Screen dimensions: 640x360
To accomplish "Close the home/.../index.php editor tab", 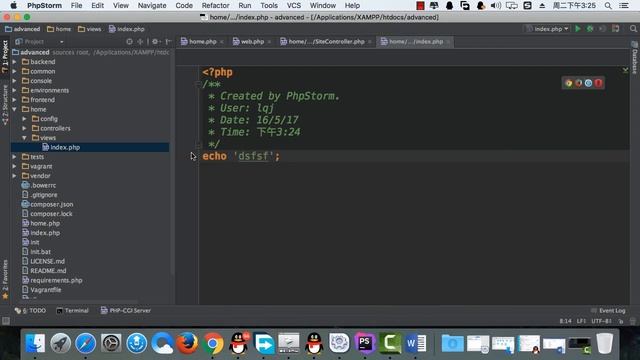I will pyautogui.click(x=448, y=42).
